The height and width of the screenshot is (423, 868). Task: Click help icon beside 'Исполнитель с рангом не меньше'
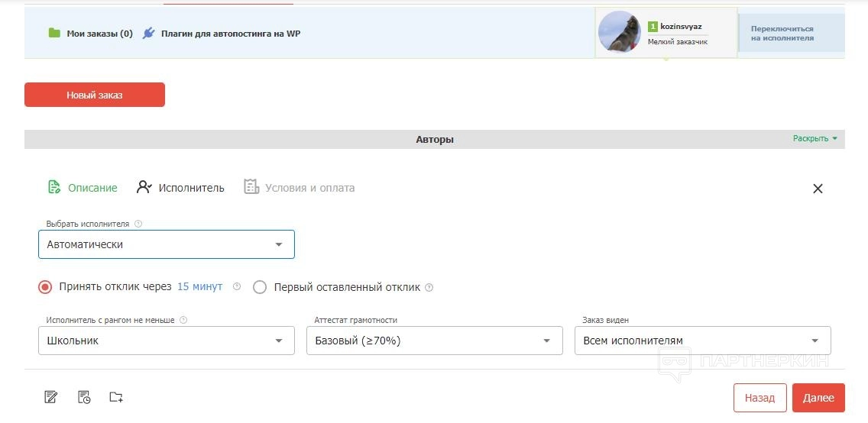tap(183, 321)
